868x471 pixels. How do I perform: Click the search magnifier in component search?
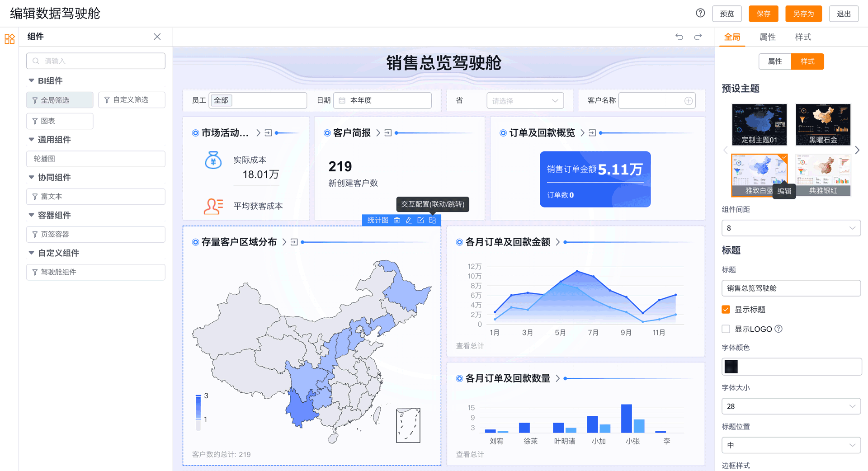(x=36, y=61)
